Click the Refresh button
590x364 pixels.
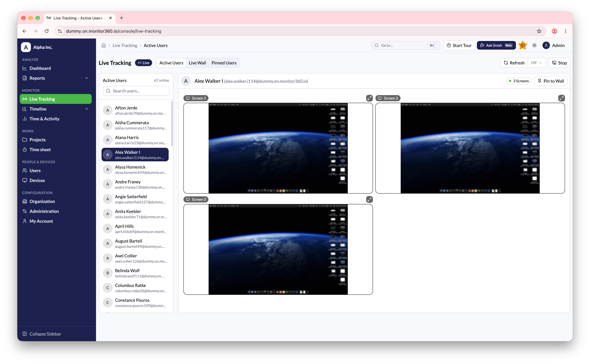click(x=514, y=63)
